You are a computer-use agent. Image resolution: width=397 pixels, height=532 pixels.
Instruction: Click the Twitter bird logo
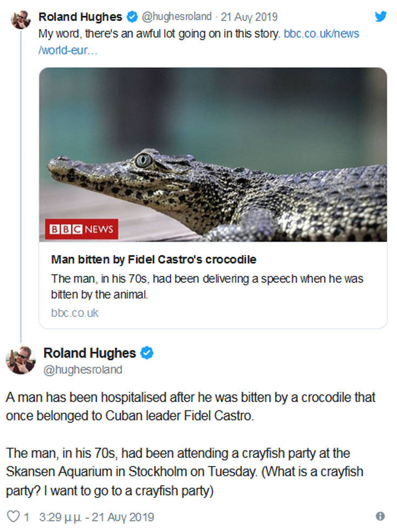click(381, 16)
